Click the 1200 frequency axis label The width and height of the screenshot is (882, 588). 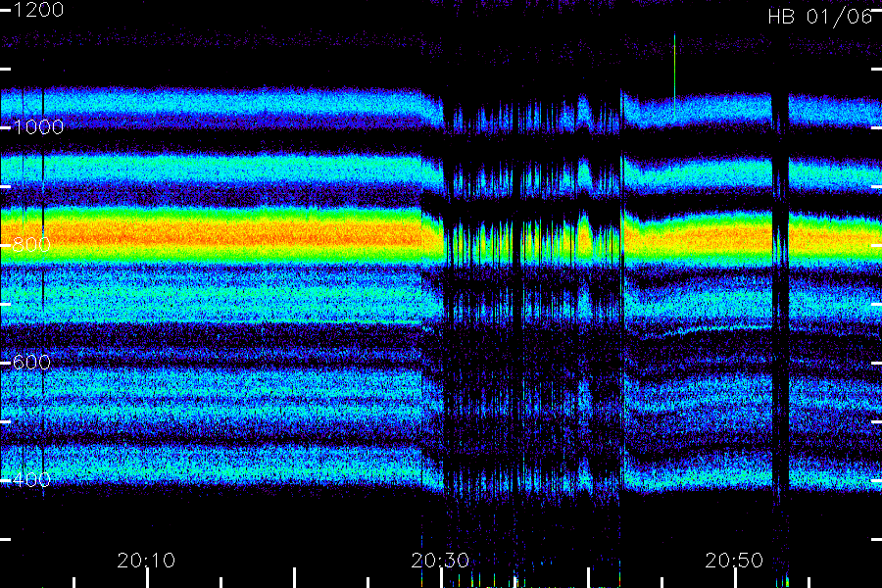point(37,10)
